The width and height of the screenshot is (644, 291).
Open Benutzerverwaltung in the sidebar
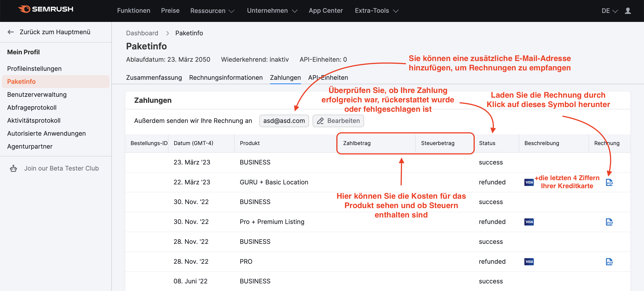(37, 95)
